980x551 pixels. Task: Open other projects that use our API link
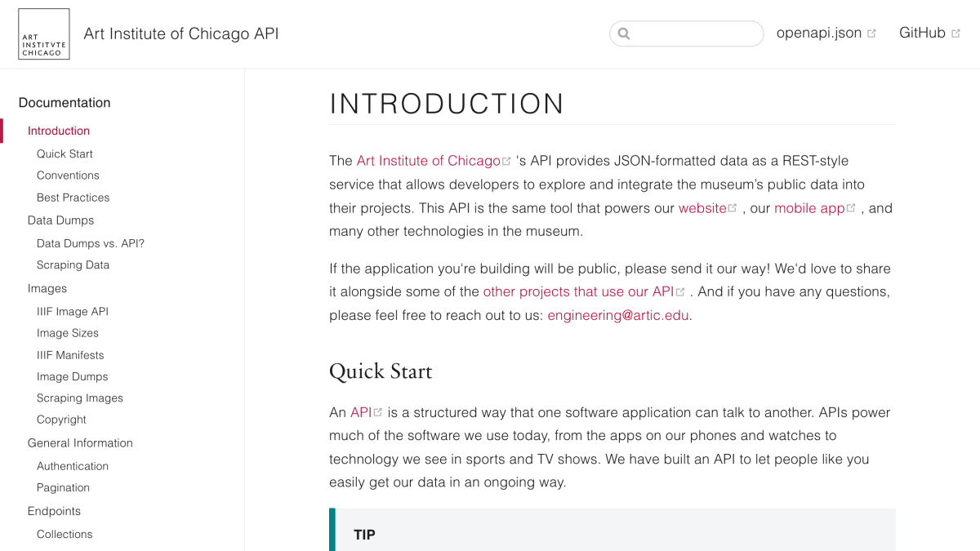click(578, 291)
